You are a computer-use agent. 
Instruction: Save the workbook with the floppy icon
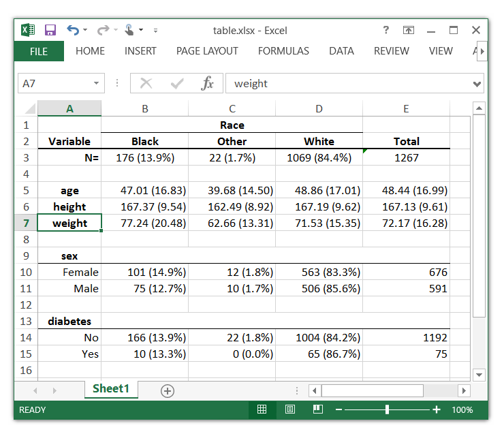coord(50,30)
